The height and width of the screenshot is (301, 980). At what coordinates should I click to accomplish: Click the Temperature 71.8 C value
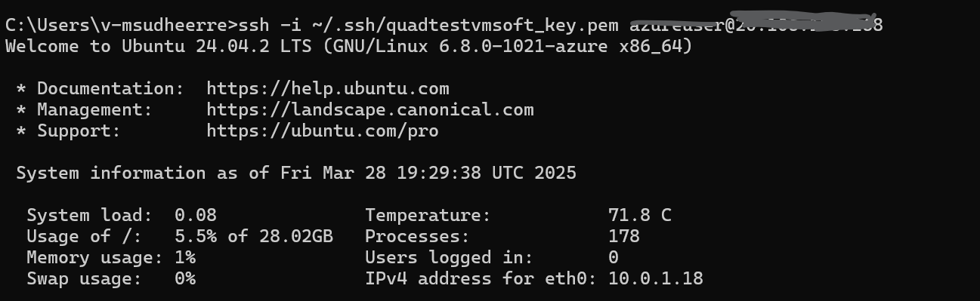click(x=639, y=216)
